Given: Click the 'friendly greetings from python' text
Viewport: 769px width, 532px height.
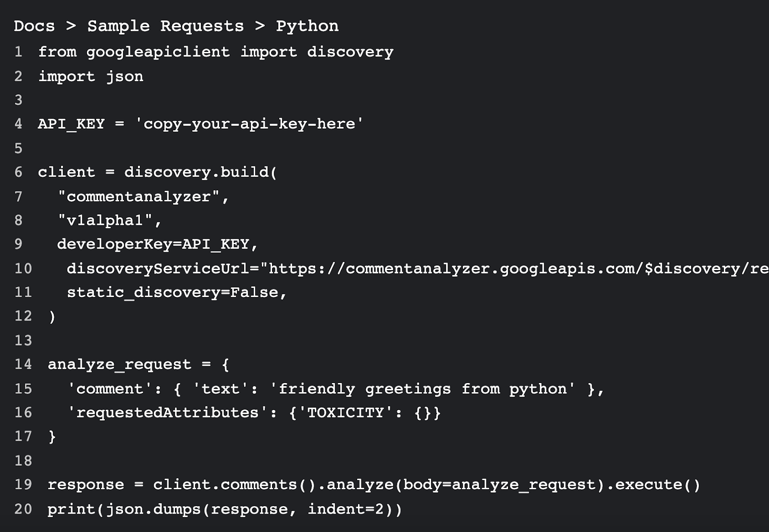Looking at the screenshot, I should 422,388.
